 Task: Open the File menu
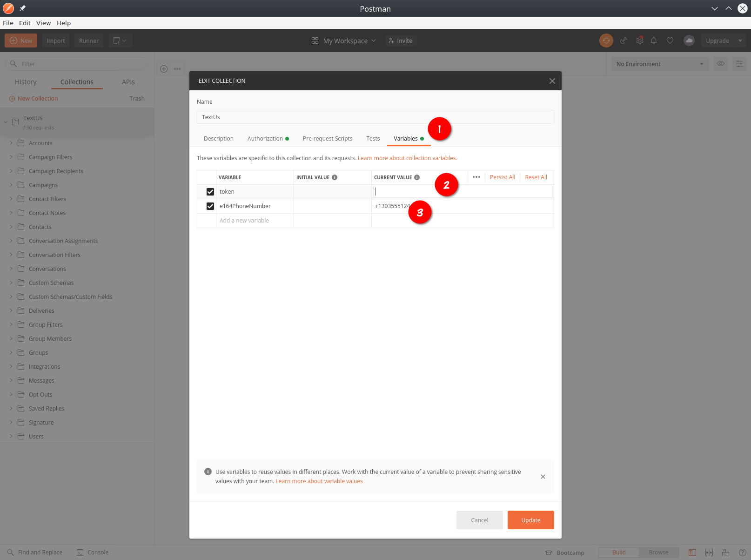[x=8, y=23]
